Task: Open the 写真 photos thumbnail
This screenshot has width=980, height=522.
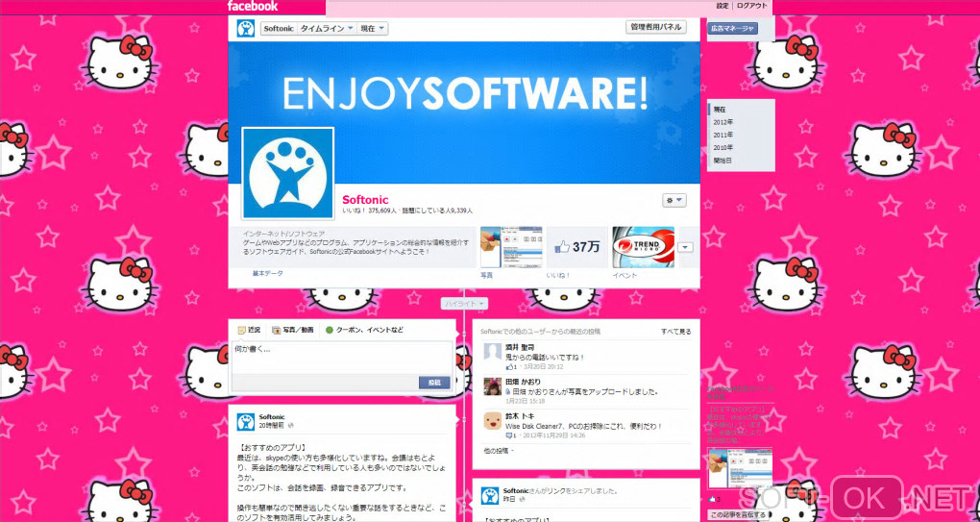Action: pyautogui.click(x=511, y=248)
